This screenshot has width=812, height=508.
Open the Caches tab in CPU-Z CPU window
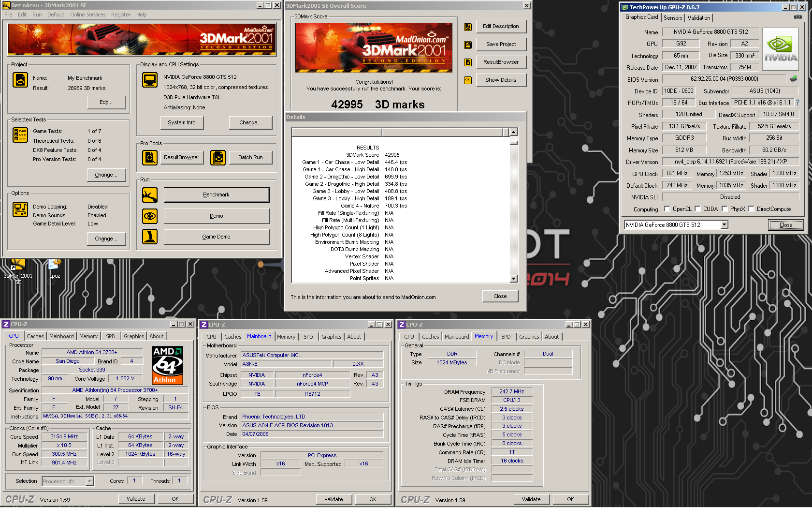(35, 336)
